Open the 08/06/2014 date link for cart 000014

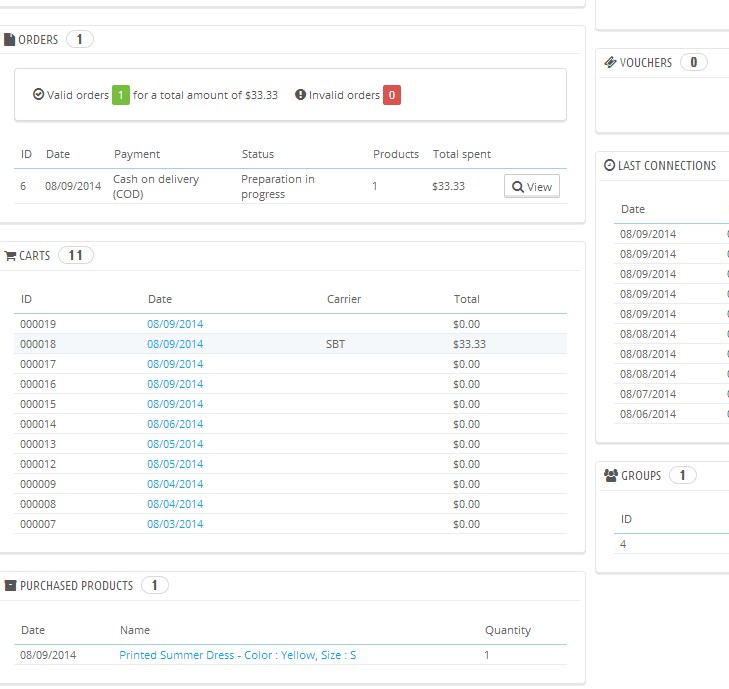click(x=175, y=424)
